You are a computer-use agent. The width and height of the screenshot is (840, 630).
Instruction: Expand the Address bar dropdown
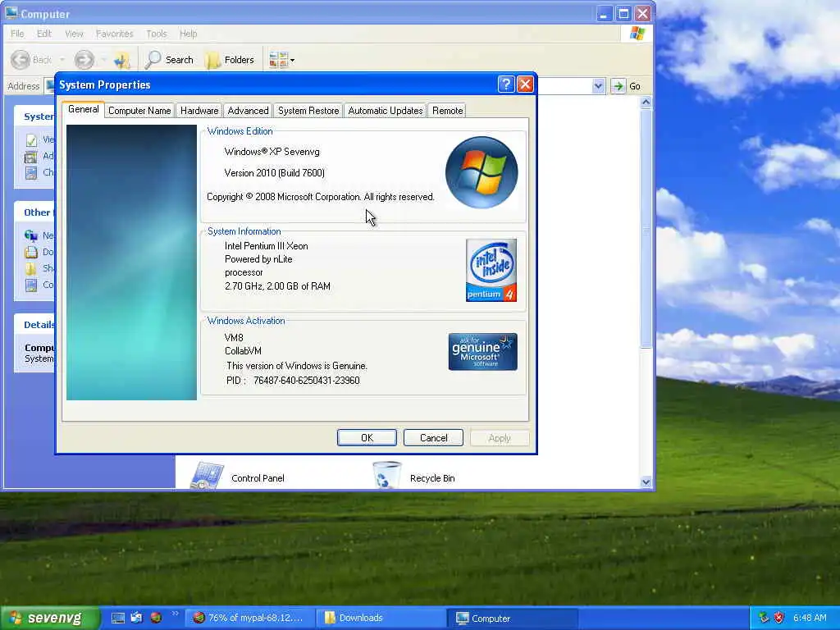(x=598, y=85)
